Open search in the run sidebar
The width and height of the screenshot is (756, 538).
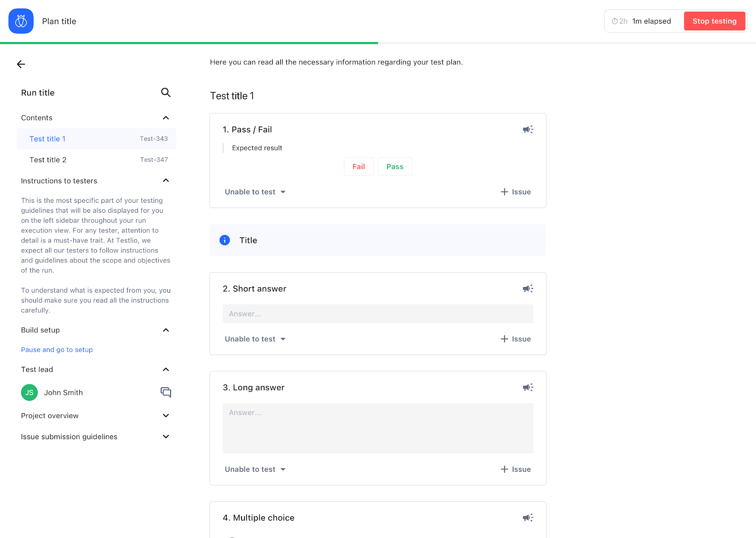click(165, 93)
